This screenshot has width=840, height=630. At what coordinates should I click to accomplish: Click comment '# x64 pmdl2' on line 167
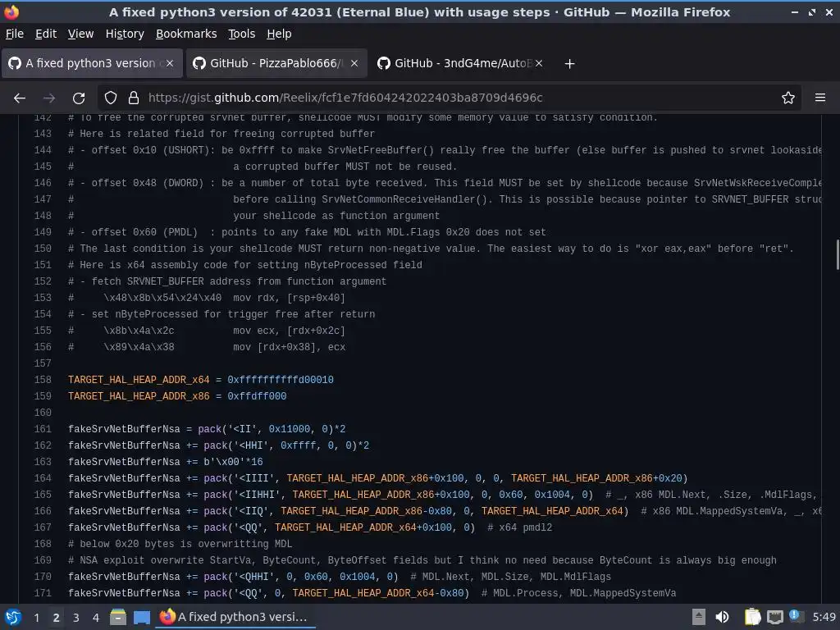[519, 527]
